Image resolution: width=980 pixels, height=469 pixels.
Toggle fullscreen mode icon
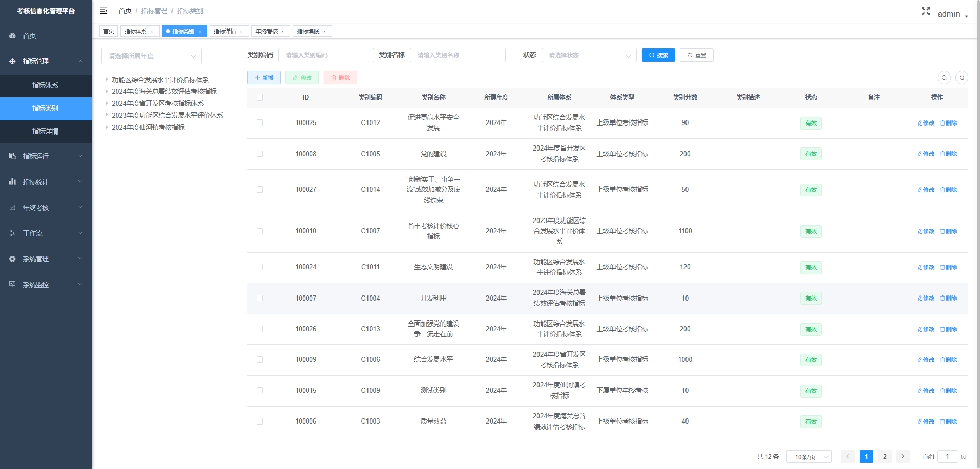[925, 11]
